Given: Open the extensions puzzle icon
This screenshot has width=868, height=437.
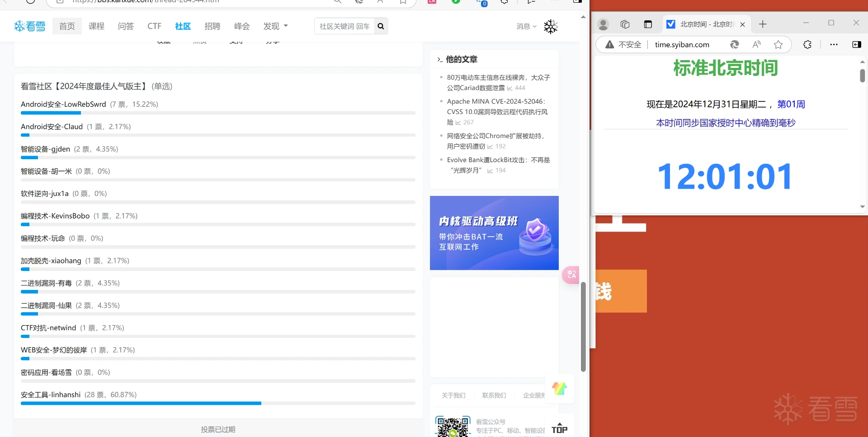Looking at the screenshot, I should (807, 44).
